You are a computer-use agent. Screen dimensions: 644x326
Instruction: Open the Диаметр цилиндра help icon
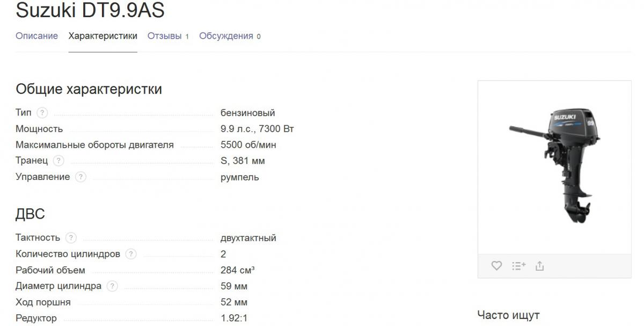point(112,286)
